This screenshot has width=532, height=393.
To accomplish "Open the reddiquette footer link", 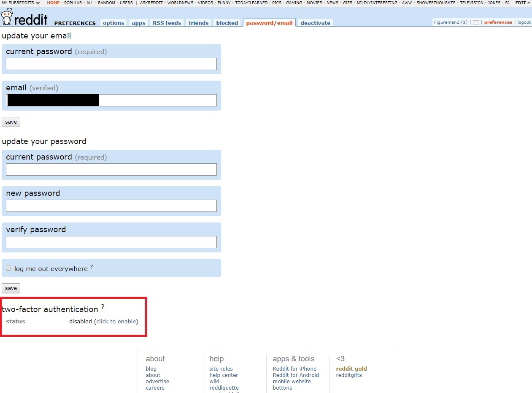I will point(224,388).
